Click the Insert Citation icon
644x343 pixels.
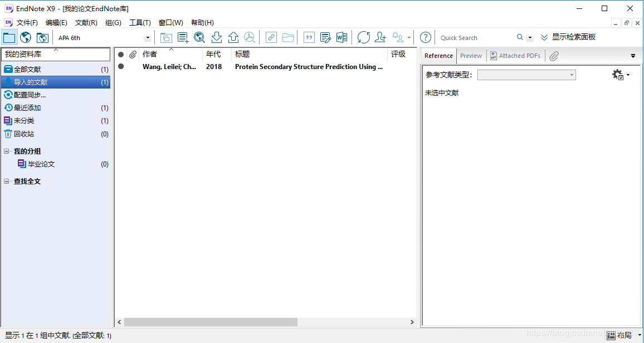309,37
